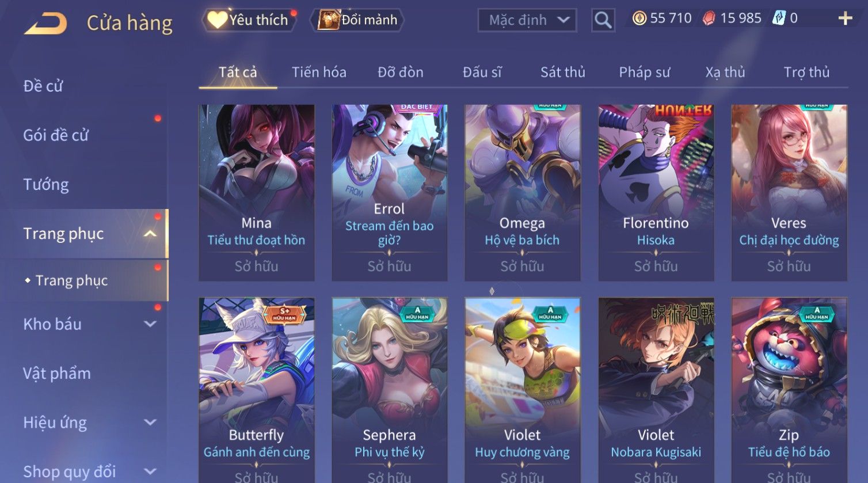This screenshot has width=868, height=483.
Task: Click the red ruby currency icon
Action: [709, 18]
